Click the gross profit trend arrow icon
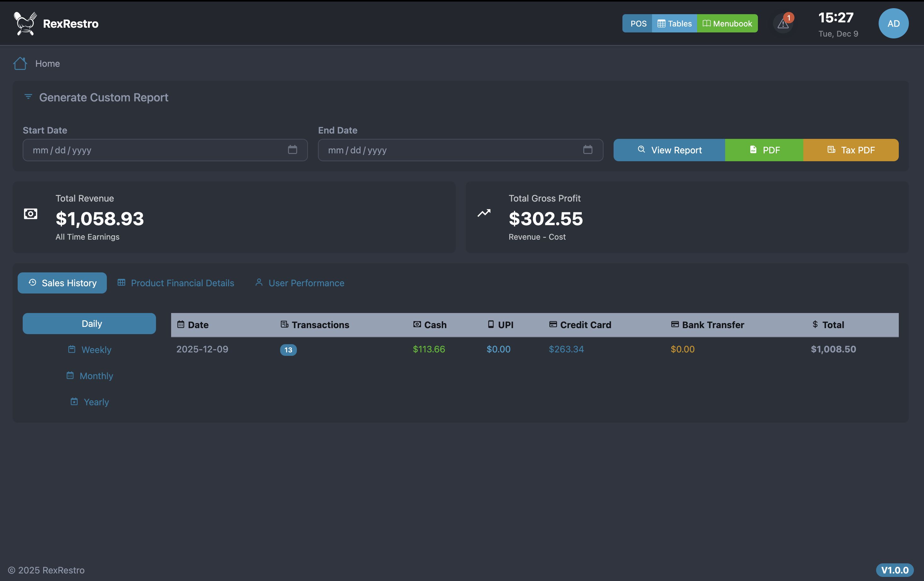This screenshot has height=581, width=924. pos(484,213)
